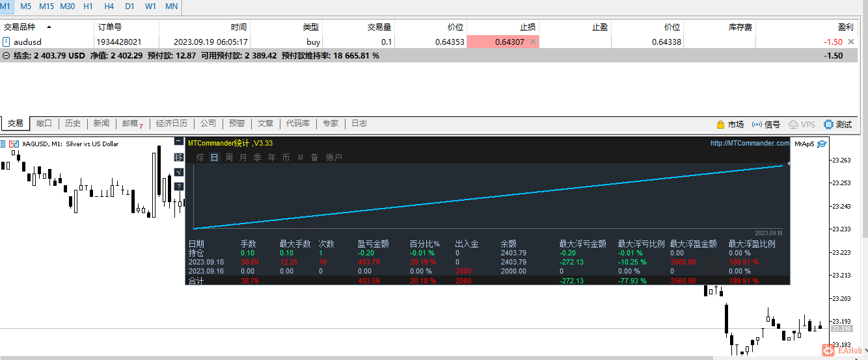The height and width of the screenshot is (360, 868).
Task: Switch chart to H4 timeframe
Action: (x=109, y=6)
